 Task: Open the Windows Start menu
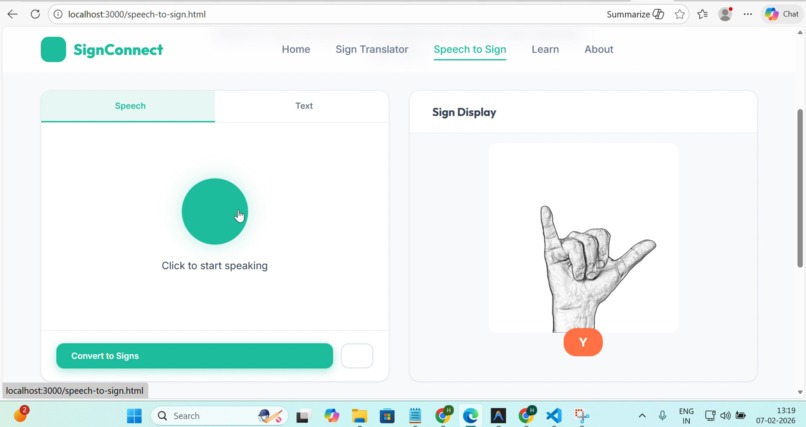click(x=134, y=416)
